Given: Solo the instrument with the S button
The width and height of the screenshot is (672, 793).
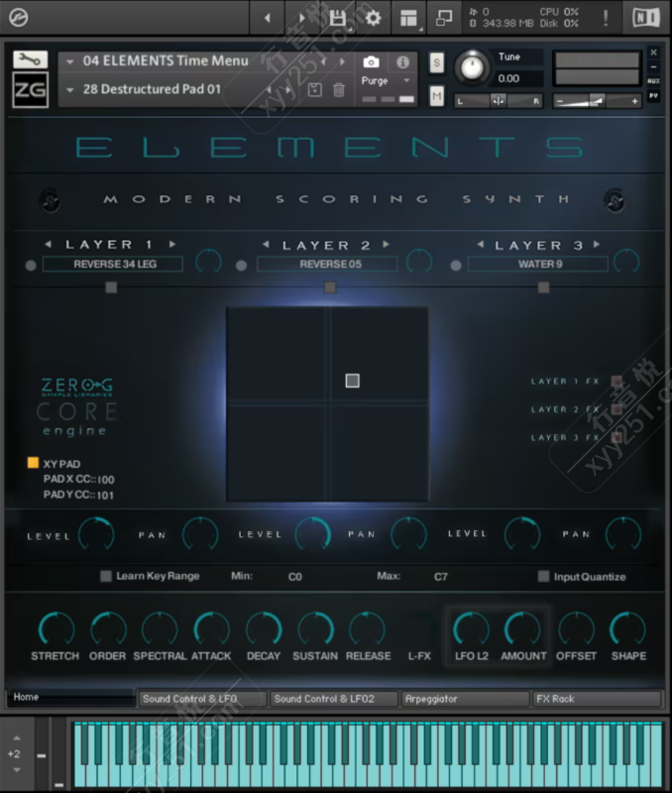Looking at the screenshot, I should tap(436, 63).
